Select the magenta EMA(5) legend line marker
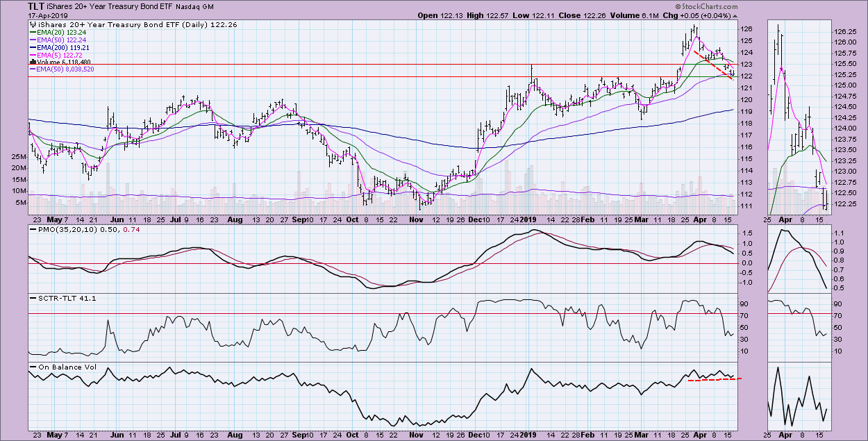The image size is (868, 441). pos(33,55)
